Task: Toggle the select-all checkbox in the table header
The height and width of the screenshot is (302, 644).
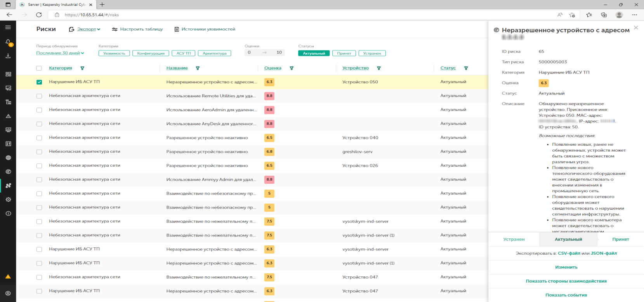Action: coord(39,68)
